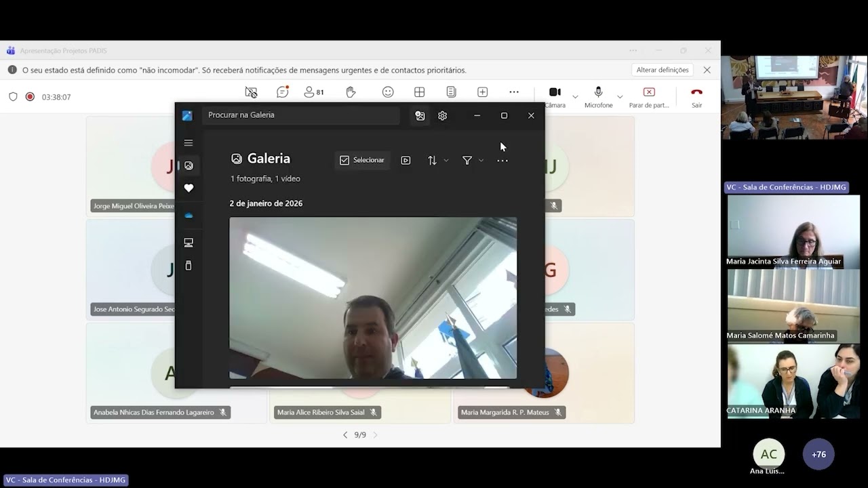Click Parar de partilhar stop sharing button
Screen dimensions: 868x488
pos(649,97)
